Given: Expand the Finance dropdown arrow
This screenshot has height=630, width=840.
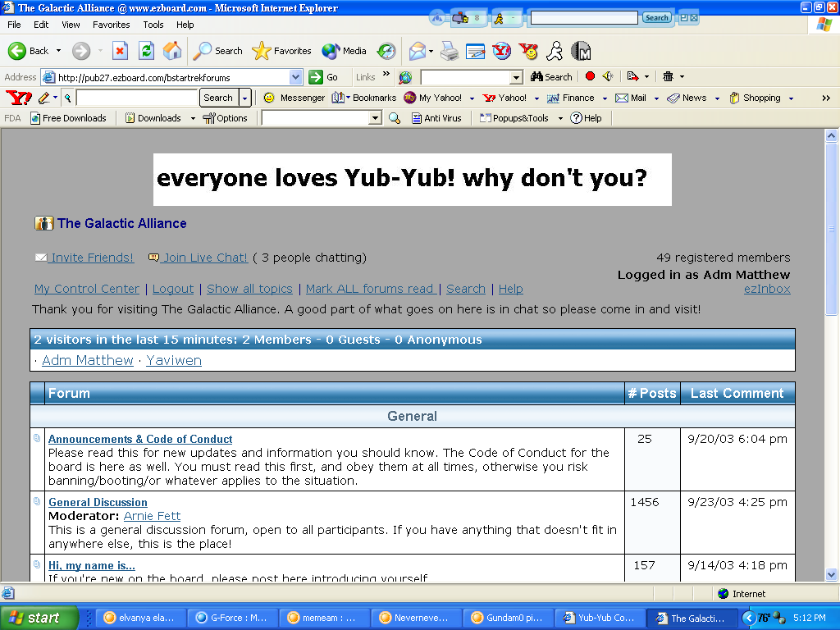Looking at the screenshot, I should point(605,98).
